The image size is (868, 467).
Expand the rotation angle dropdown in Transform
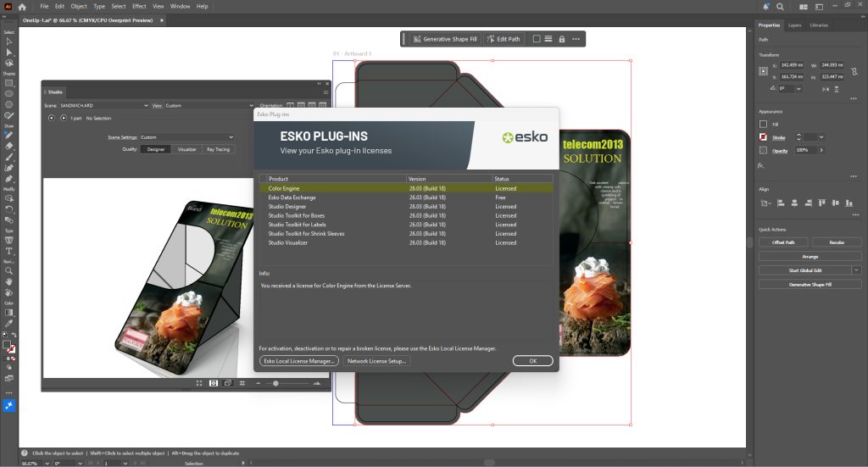tap(798, 88)
